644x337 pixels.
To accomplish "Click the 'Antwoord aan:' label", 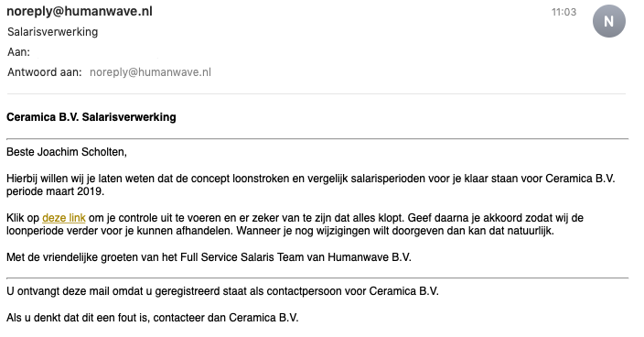I will [x=44, y=72].
